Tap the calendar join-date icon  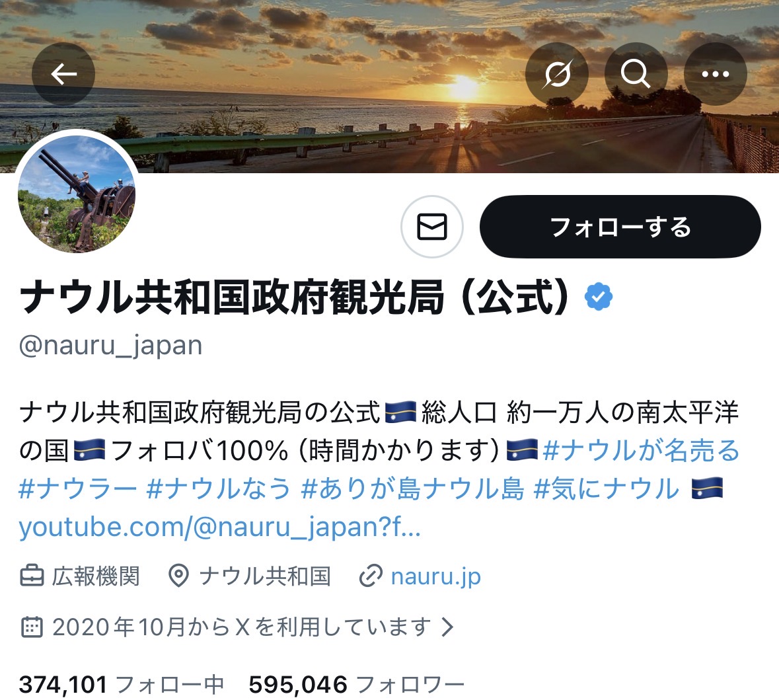(x=32, y=627)
